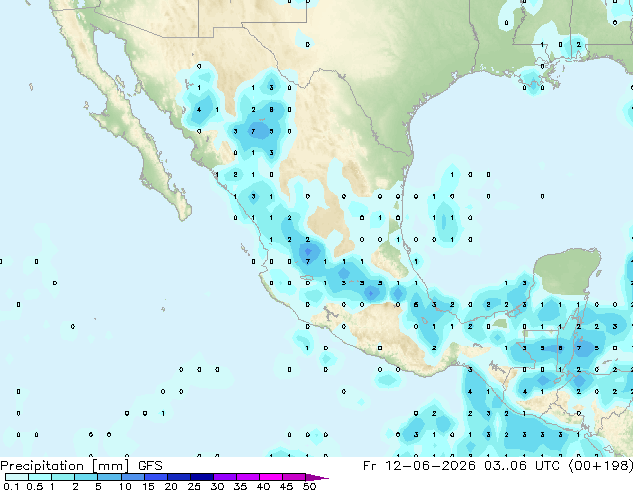Click the 'Fr 12-06-2026' date text
Viewport: 634px width, 490px height.
pyautogui.click(x=419, y=466)
